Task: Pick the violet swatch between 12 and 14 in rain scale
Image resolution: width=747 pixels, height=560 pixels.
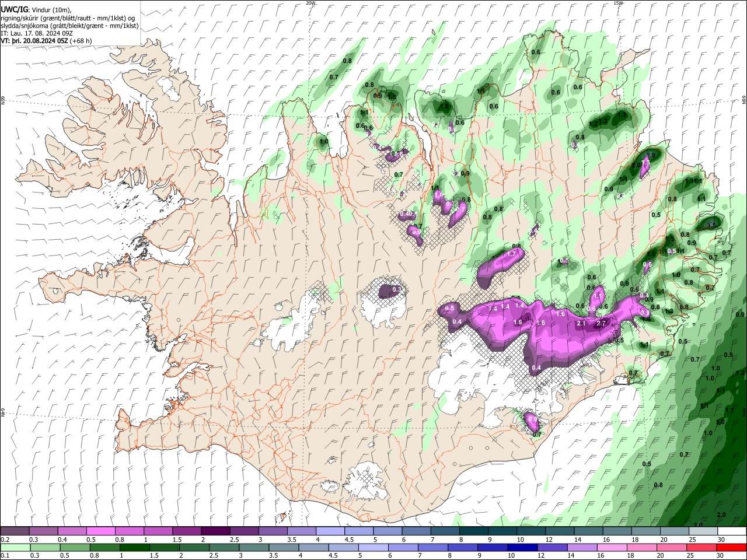Action: pos(551,547)
